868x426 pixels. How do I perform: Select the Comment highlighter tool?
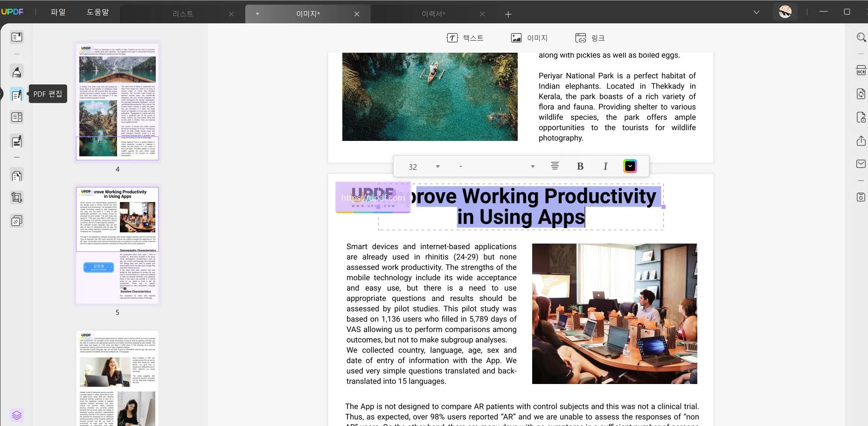17,72
